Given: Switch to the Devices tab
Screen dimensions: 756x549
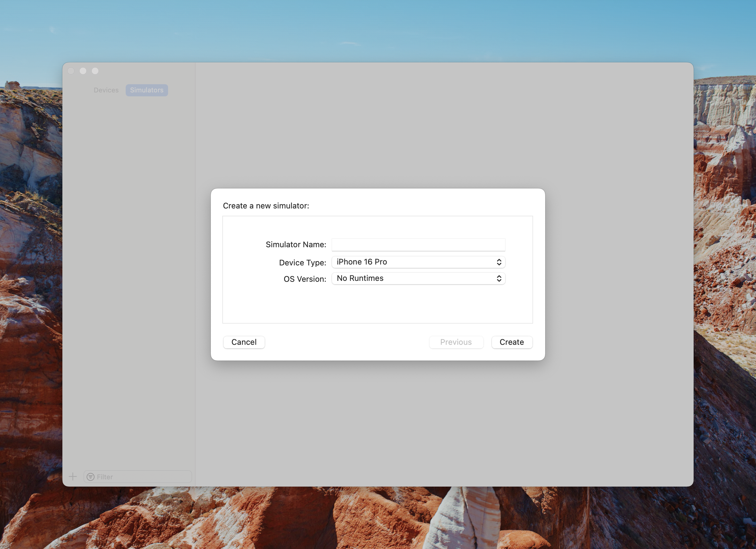Looking at the screenshot, I should tap(106, 90).
